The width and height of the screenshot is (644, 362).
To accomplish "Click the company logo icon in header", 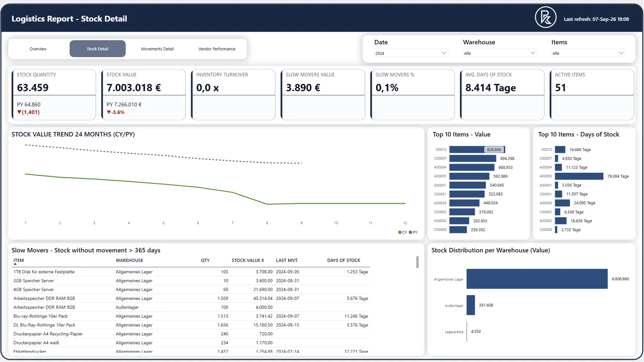I will click(x=546, y=17).
